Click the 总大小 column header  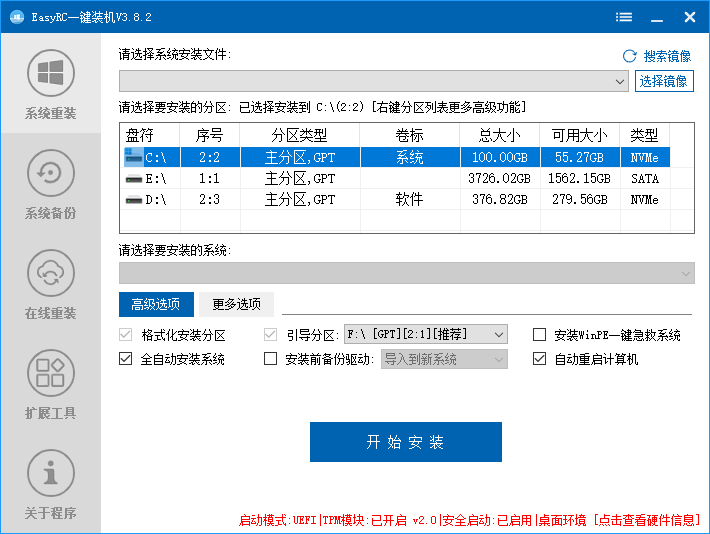click(x=500, y=135)
